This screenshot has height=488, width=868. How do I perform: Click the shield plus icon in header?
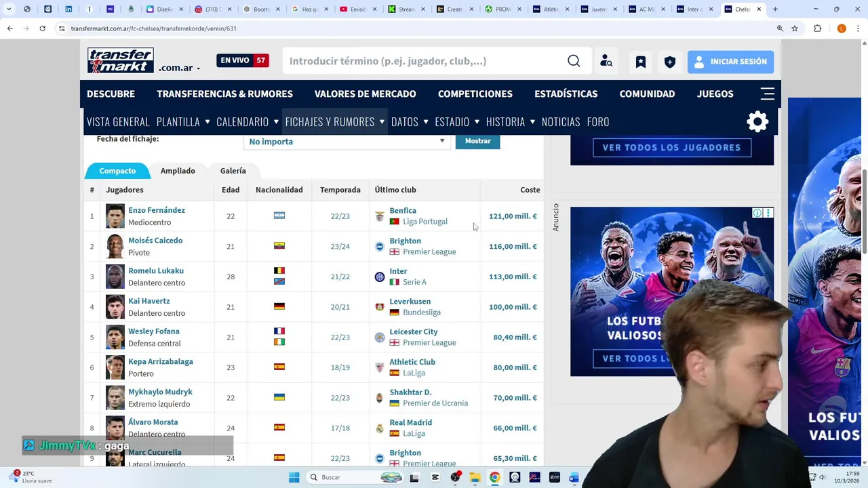pos(670,62)
